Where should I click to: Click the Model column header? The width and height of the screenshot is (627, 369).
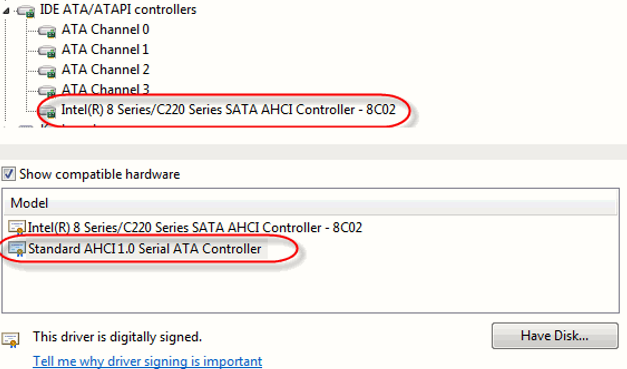click(310, 203)
